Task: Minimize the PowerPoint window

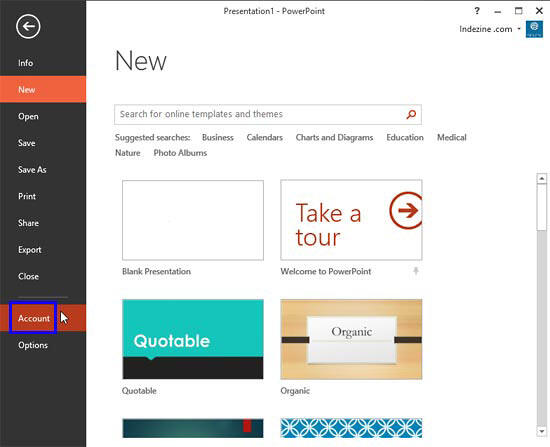Action: point(497,11)
